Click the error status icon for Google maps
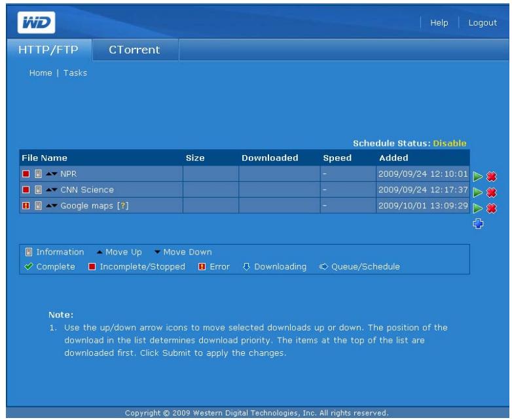The width and height of the screenshot is (512, 420). pos(26,205)
